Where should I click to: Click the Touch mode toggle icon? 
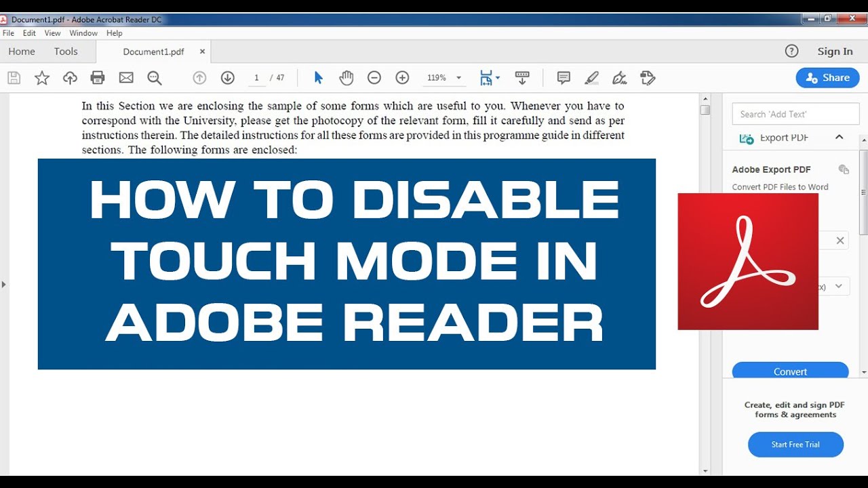pyautogui.click(x=648, y=78)
